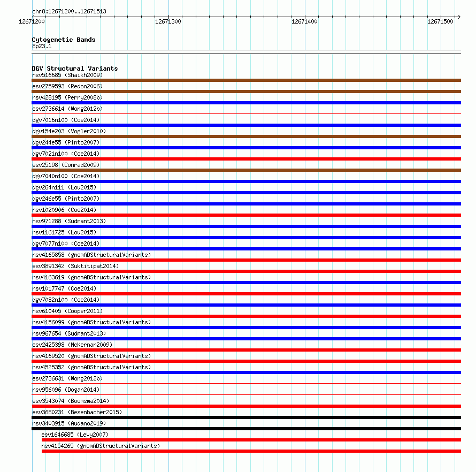Click the thin red line under esv2736614
Screen dimensions: 476x472
pos(246,114)
